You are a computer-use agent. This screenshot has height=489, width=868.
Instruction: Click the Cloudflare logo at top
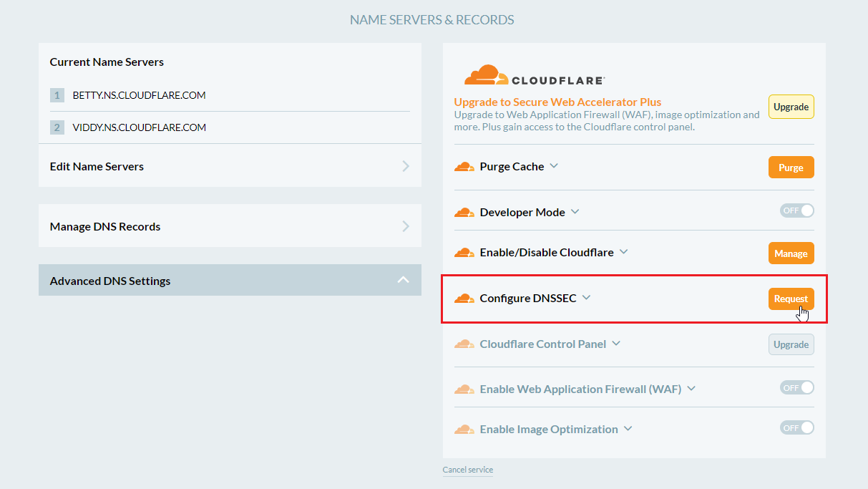coord(534,76)
